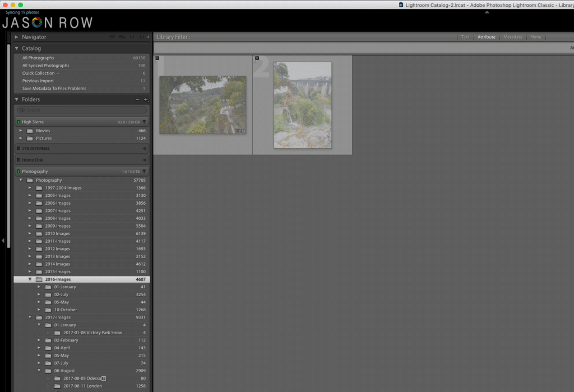Select All Photographs in Catalog
This screenshot has height=392, width=574.
[x=82, y=58]
